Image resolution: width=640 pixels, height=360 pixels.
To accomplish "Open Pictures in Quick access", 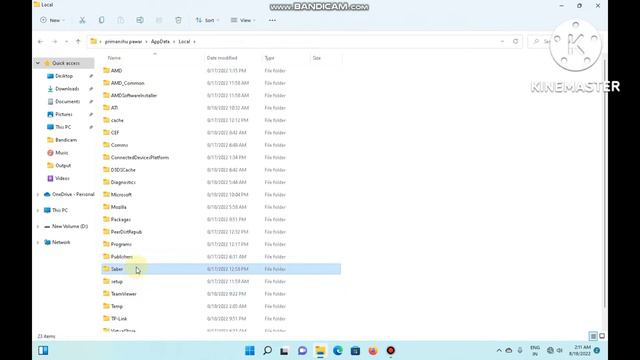I will (64, 114).
